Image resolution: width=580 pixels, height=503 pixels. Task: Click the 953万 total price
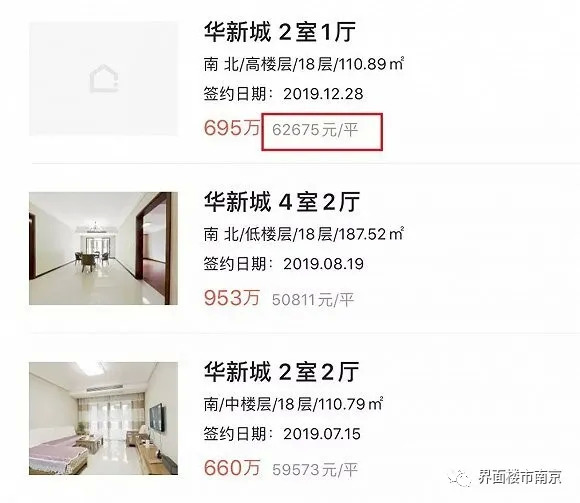coord(232,298)
